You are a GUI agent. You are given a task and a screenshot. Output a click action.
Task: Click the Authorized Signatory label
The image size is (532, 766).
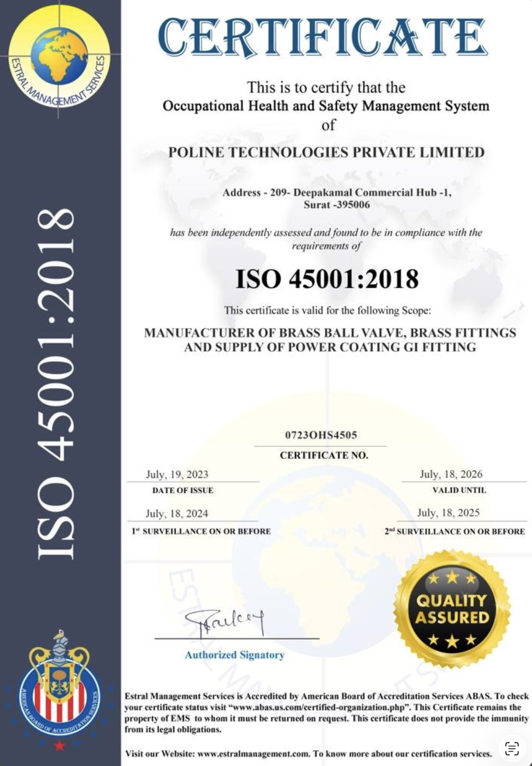coord(234,655)
